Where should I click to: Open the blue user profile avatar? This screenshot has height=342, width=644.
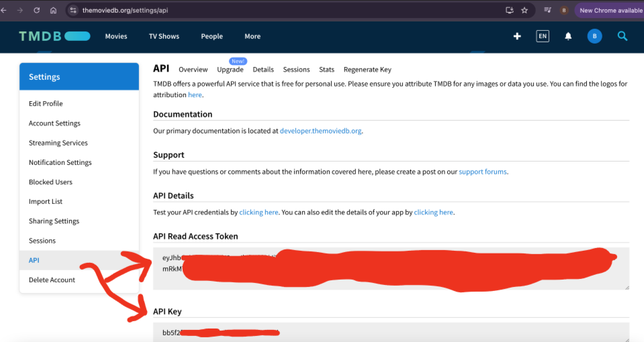tap(594, 36)
